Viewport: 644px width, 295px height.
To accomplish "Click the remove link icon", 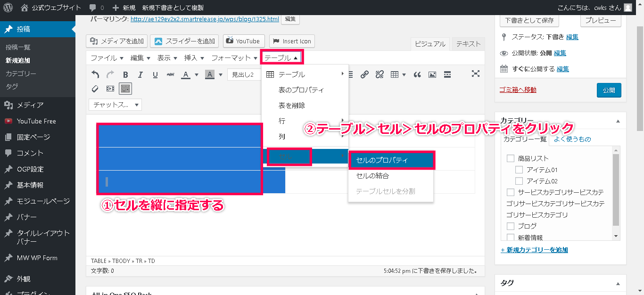I will coord(380,74).
